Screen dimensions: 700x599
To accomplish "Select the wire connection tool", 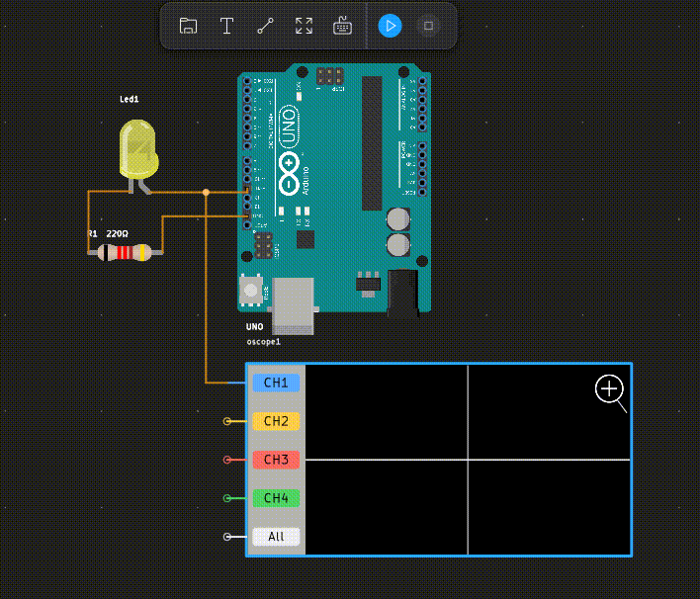I will point(265,26).
